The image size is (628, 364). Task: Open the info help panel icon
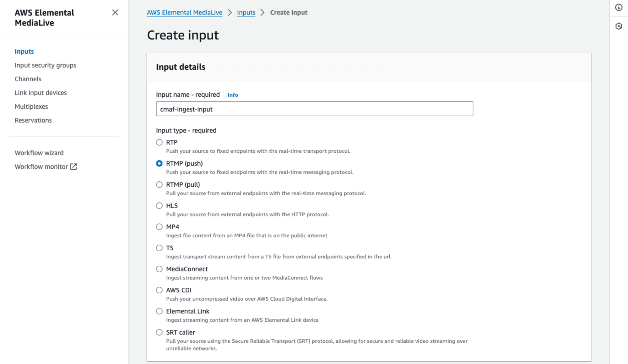(619, 8)
